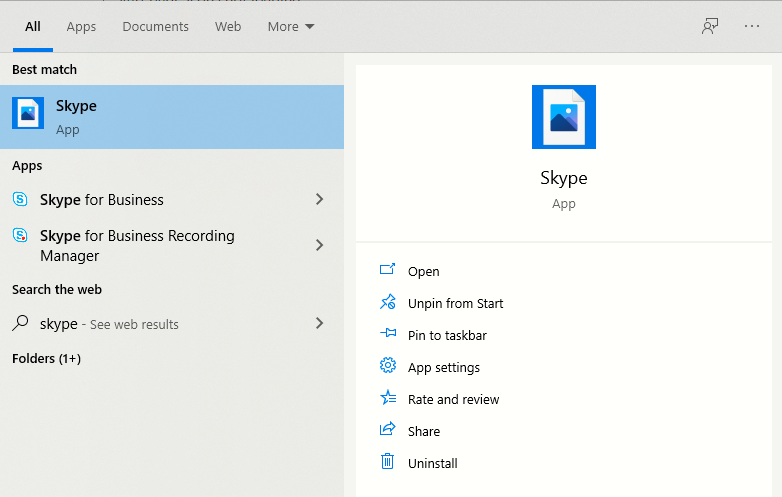
Task: Click the Recording Manager app icon
Action: [20, 235]
